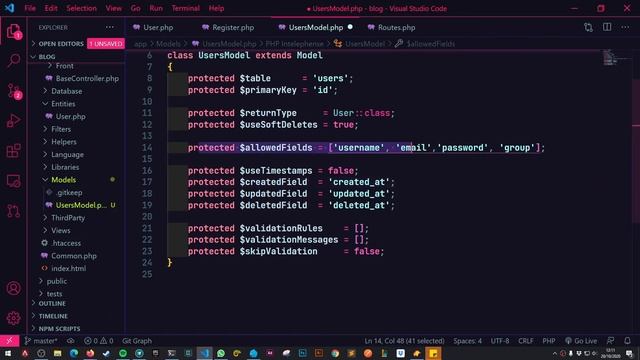Click the feedback icon in status bar
The height and width of the screenshot is (360, 640).
click(x=611, y=341)
